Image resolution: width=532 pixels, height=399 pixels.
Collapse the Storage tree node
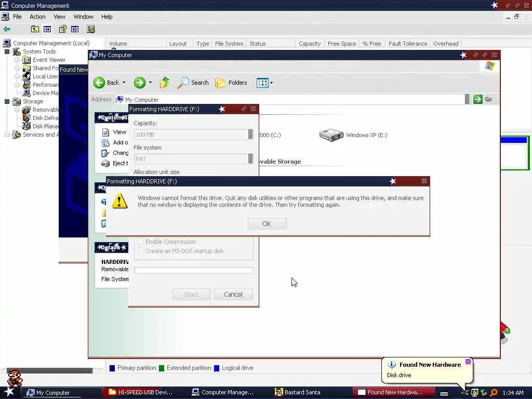click(7, 101)
